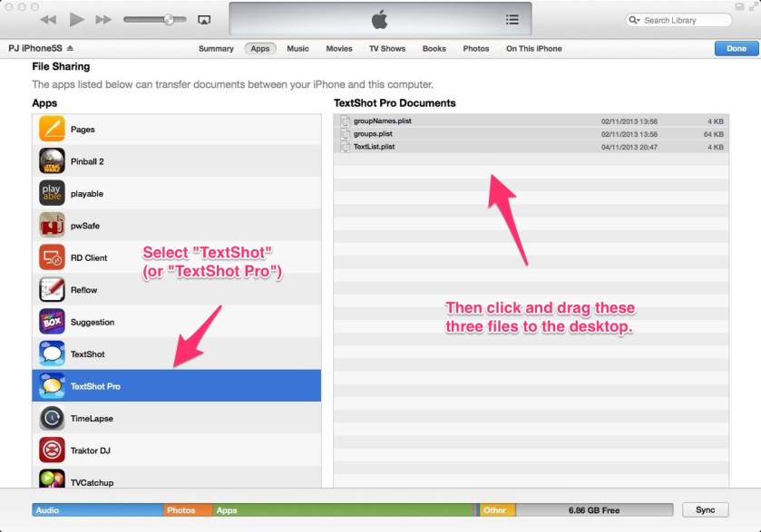
Task: Go to the Photos tab
Action: [x=475, y=49]
